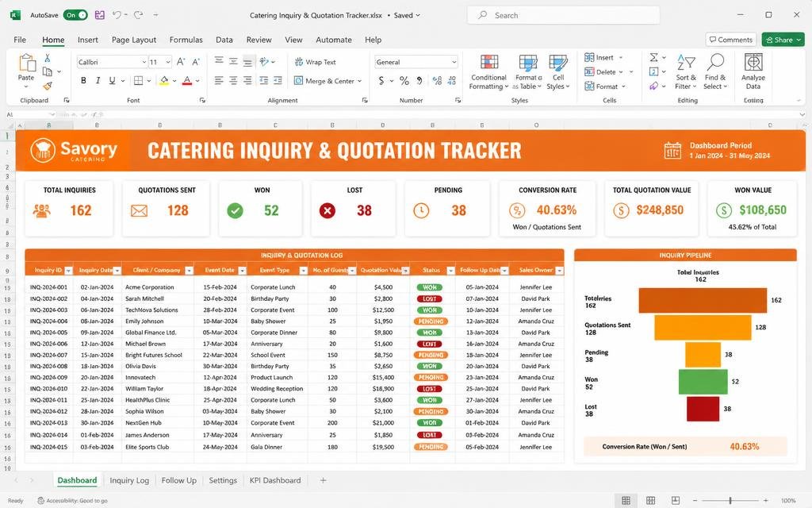
Task: Expand the Merge & Center dropdown arrow
Action: [359, 81]
